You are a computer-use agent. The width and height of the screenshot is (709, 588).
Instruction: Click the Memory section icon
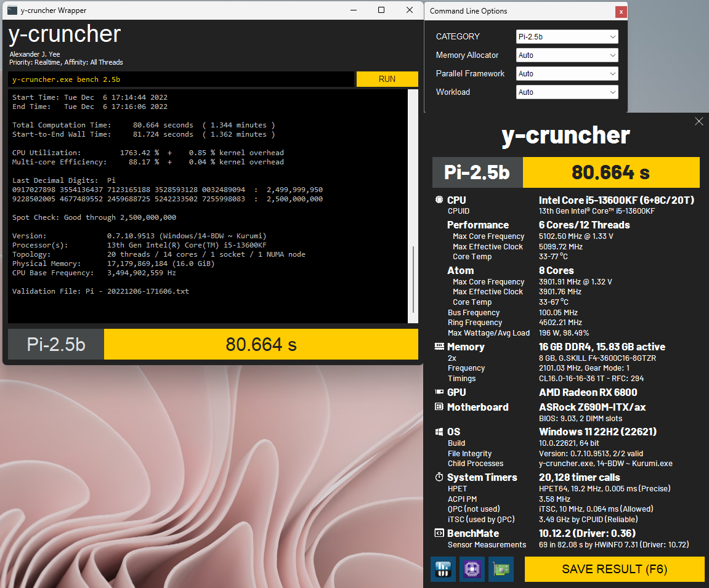pos(439,347)
